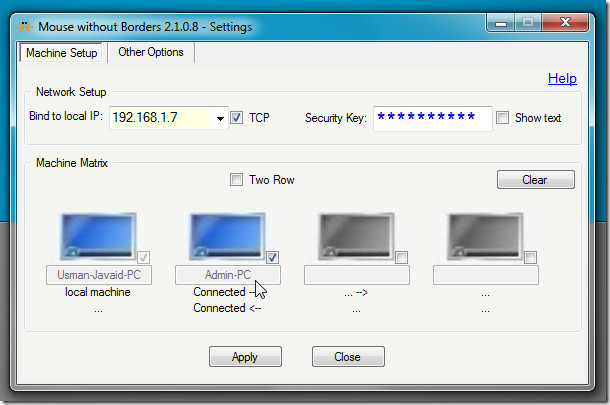Uncheck the Admin-PC machine checkbox

point(272,257)
